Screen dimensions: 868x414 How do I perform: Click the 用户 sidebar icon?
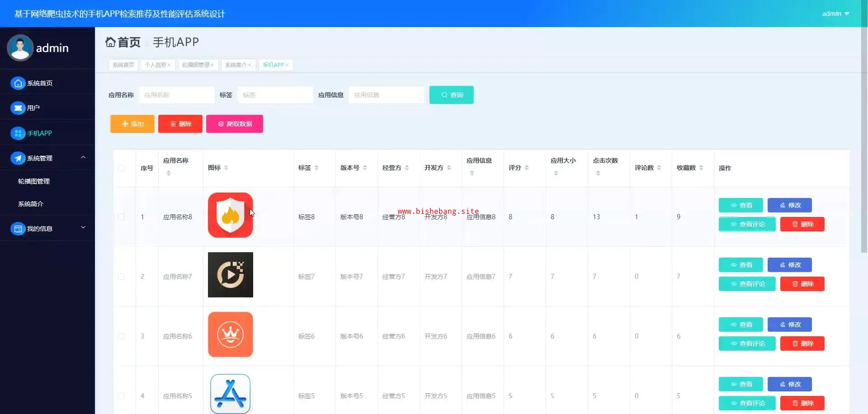click(18, 108)
